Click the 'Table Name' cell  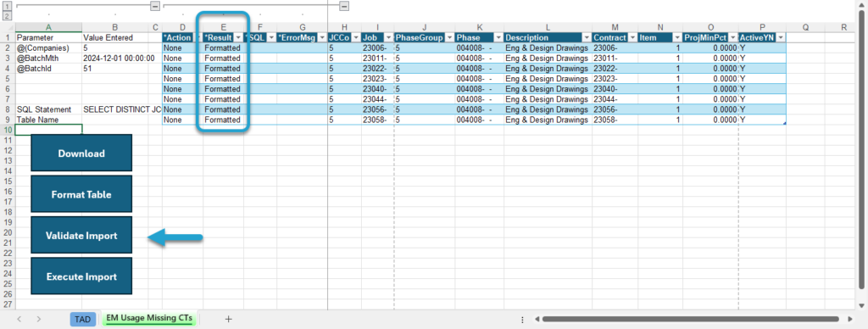pos(48,120)
